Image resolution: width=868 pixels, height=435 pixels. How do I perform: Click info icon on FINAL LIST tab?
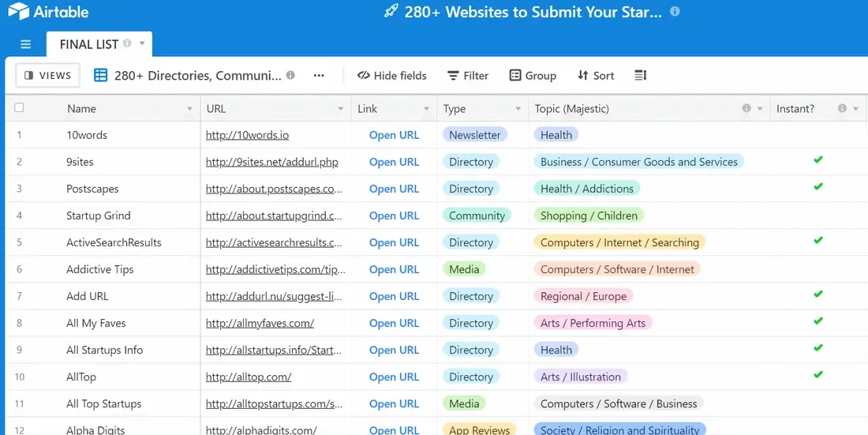point(127,43)
